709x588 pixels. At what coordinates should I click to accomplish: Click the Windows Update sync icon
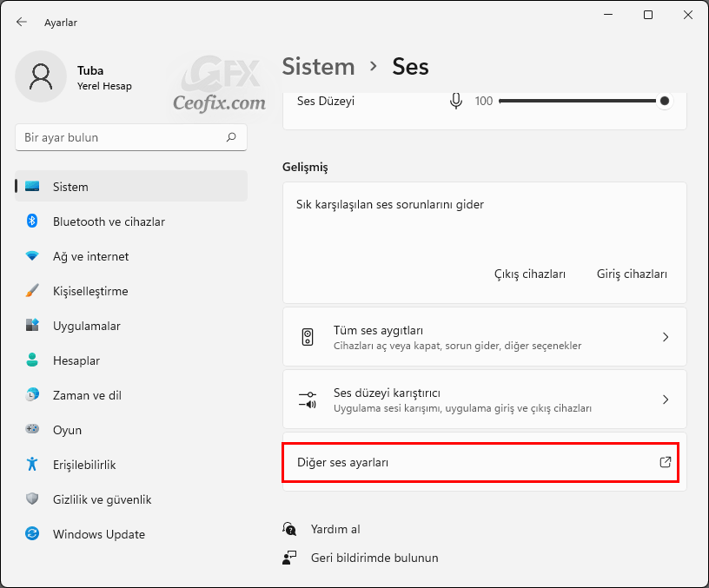32,534
